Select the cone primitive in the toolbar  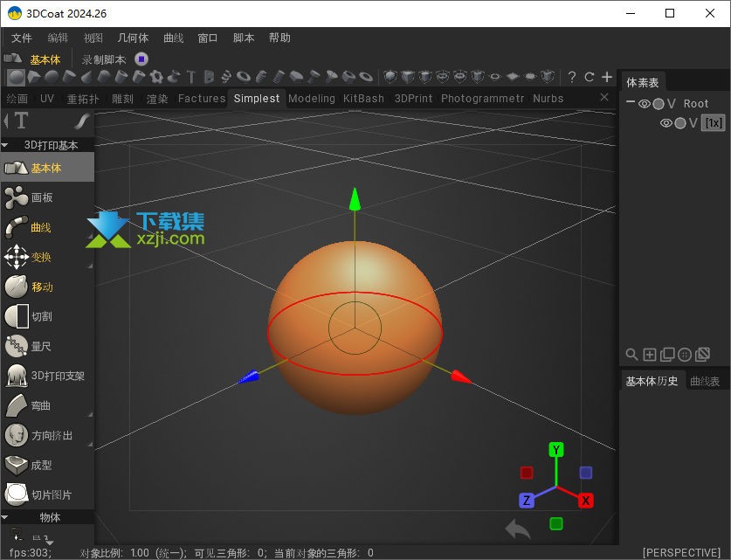click(x=86, y=78)
